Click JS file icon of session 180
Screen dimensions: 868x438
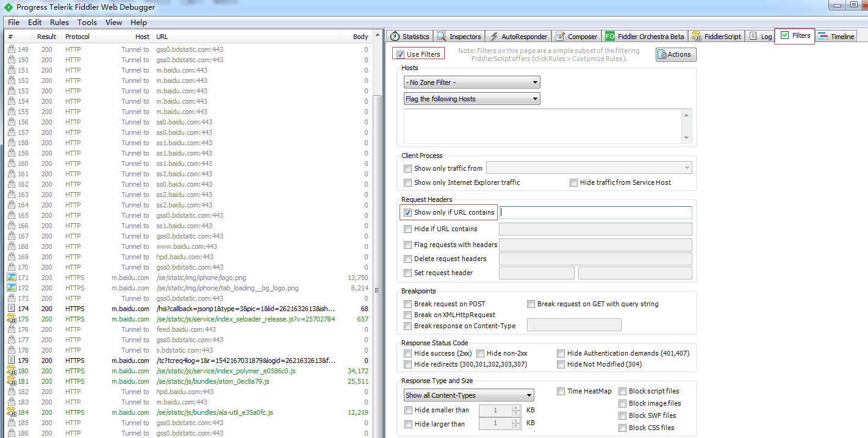[12, 371]
